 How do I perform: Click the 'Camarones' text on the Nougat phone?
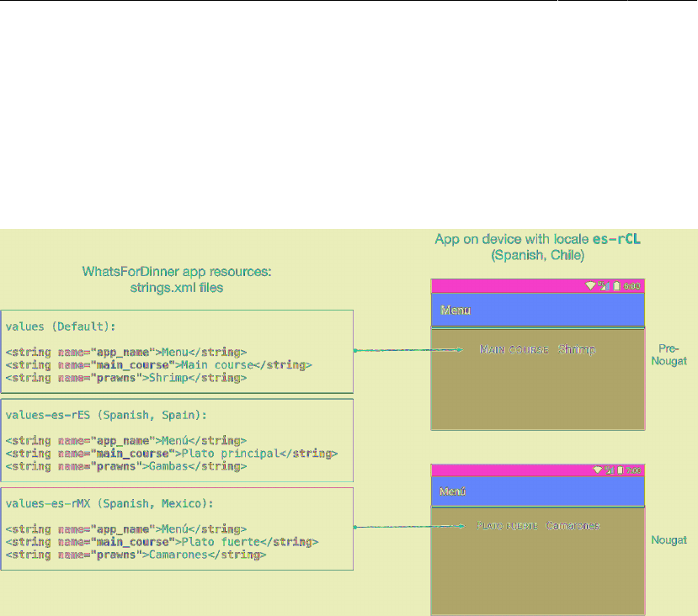click(573, 526)
